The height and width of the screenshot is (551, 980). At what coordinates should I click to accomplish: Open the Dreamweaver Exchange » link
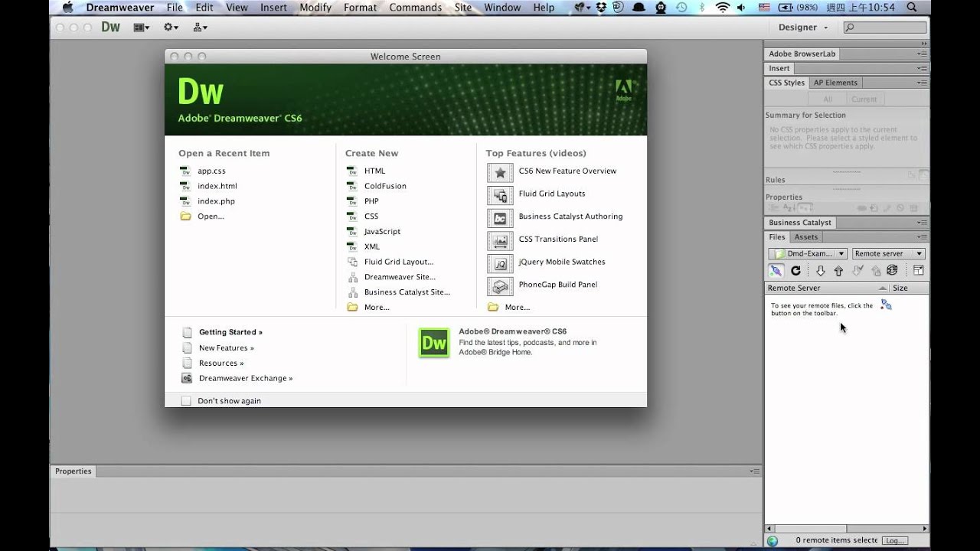[246, 378]
